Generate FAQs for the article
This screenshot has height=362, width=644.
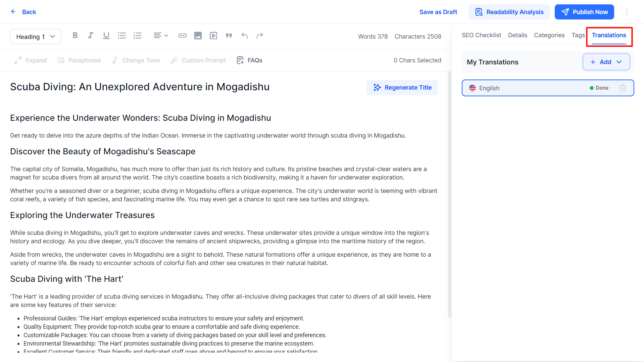coord(250,60)
